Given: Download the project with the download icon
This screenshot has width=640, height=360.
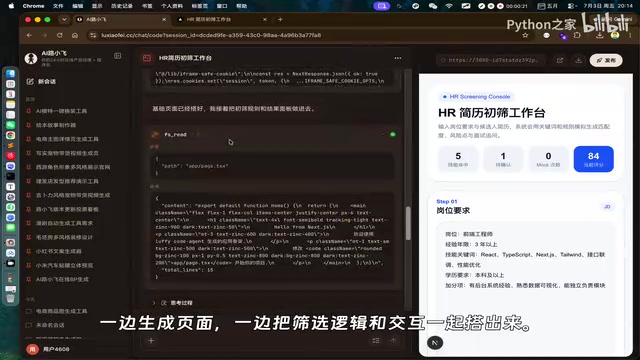Looking at the screenshot, I should pyautogui.click(x=578, y=60).
